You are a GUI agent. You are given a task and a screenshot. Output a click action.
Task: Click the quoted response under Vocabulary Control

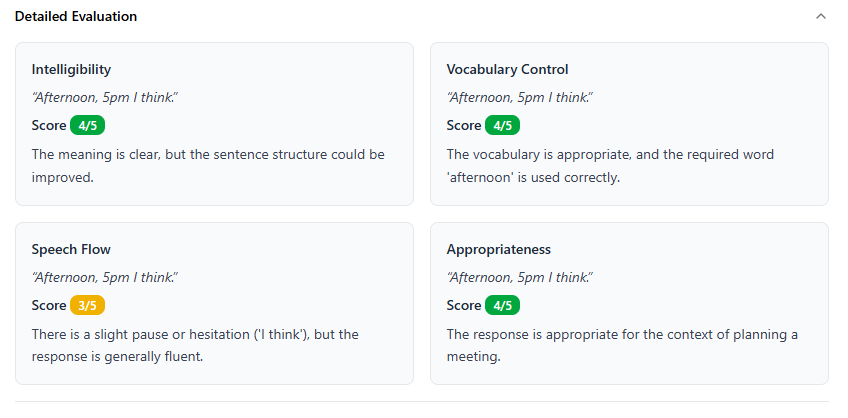520,97
